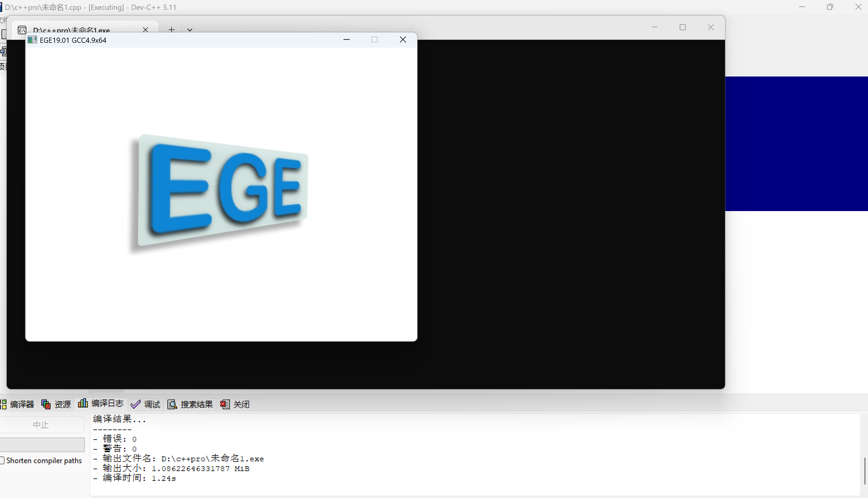Viewport: 868px width, 498px height.
Task: Click the EGE window title bar icon
Action: tap(32, 40)
